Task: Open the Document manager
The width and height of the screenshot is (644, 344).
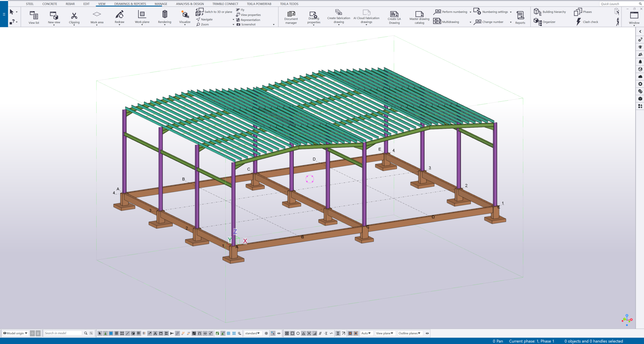Action: [x=291, y=17]
